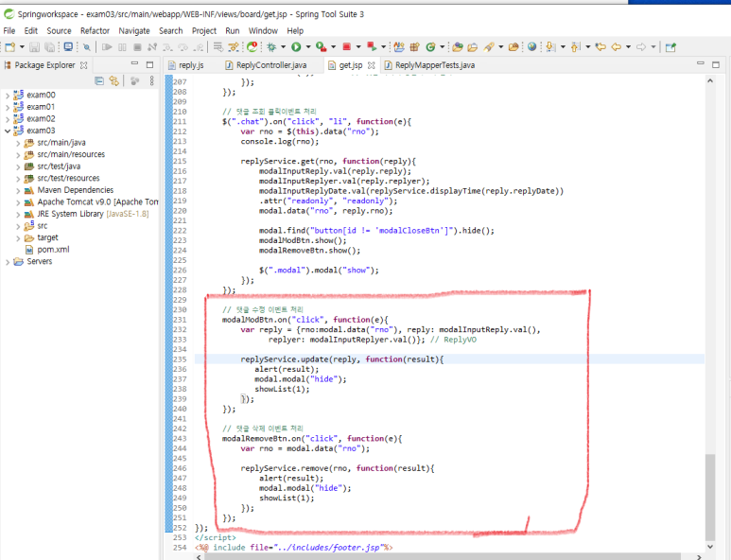Click the New Java Package icon
Screen dimensions: 731x560
(x=414, y=46)
